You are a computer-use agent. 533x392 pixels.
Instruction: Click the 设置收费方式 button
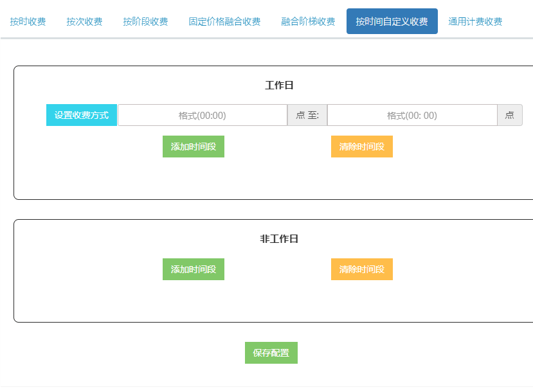[x=82, y=116]
